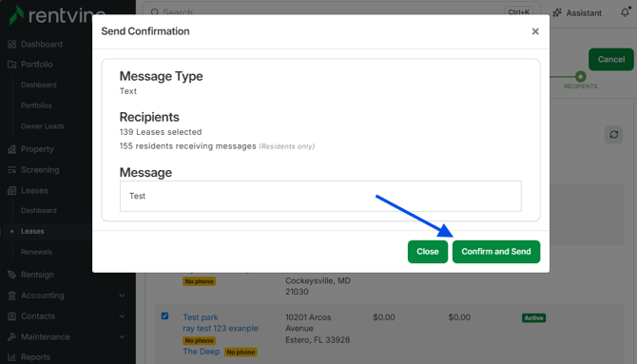Open the Property menu
This screenshot has height=364, width=637.
(x=37, y=149)
